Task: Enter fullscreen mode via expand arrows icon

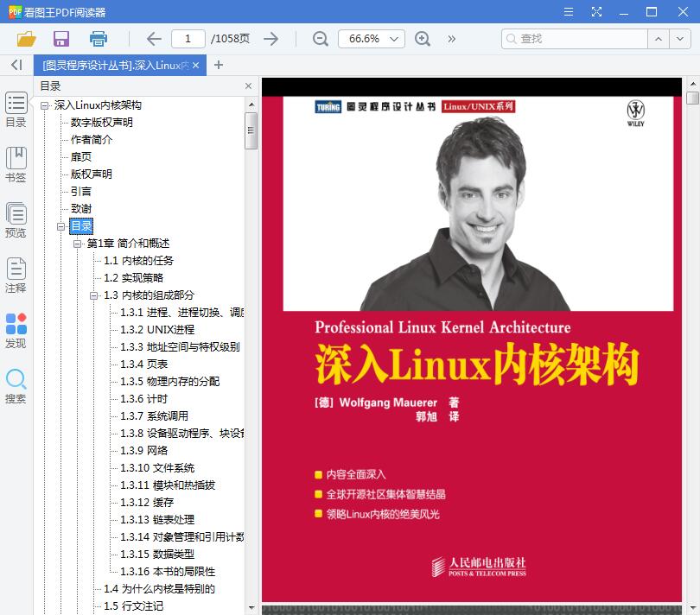Action: click(596, 11)
